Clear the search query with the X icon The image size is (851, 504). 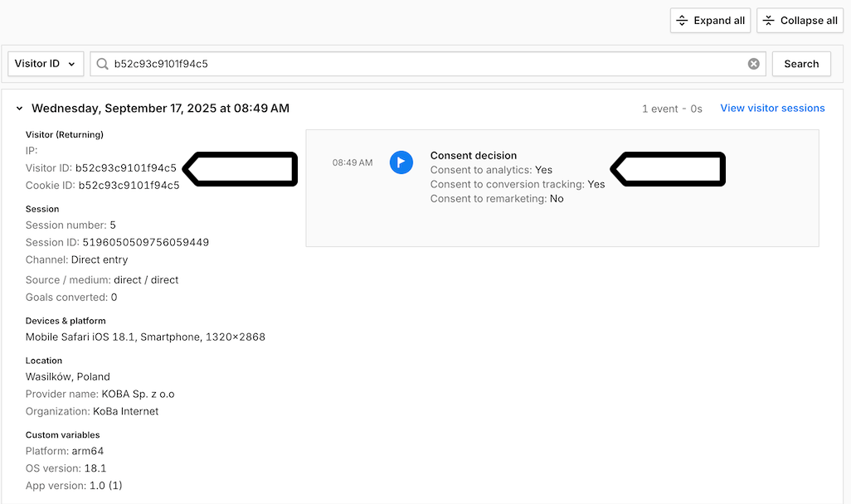tap(753, 63)
